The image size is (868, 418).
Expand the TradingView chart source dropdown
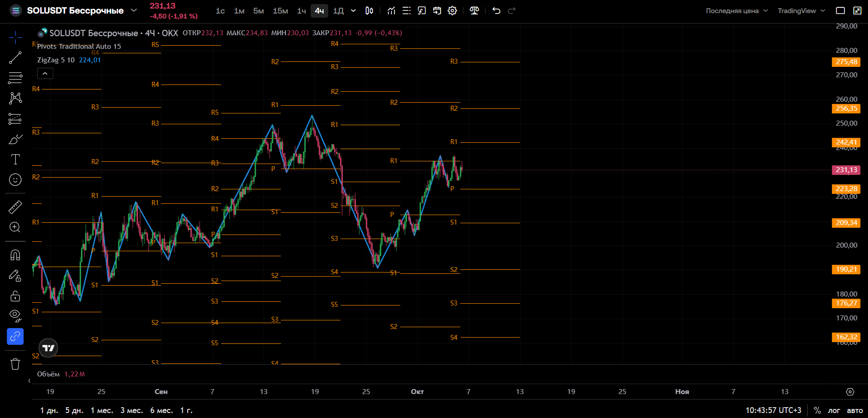point(802,11)
